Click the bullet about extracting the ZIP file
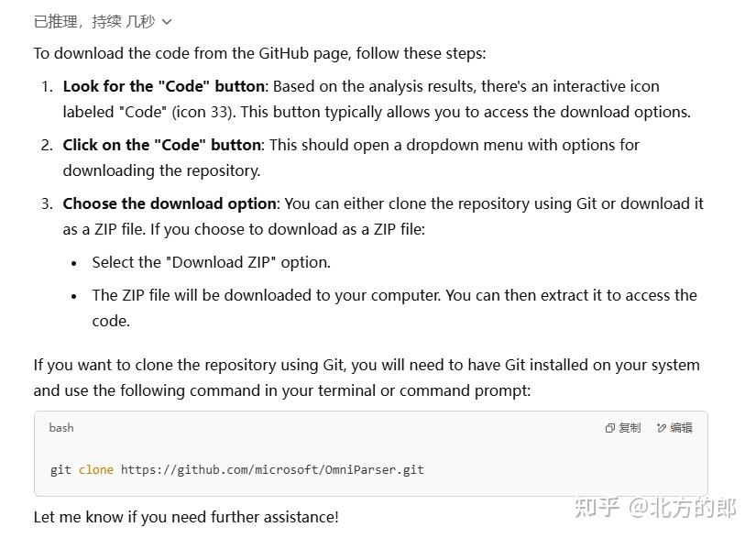 [x=394, y=308]
